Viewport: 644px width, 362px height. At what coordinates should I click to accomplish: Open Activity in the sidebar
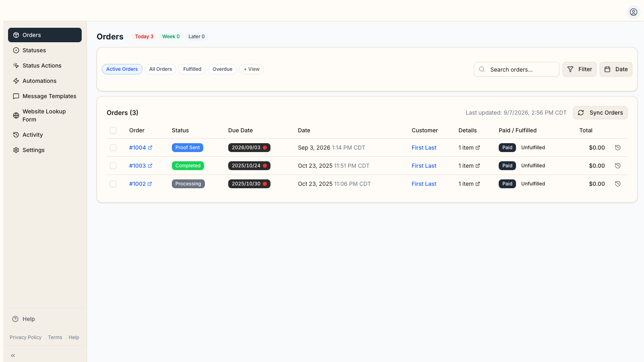[45, 135]
